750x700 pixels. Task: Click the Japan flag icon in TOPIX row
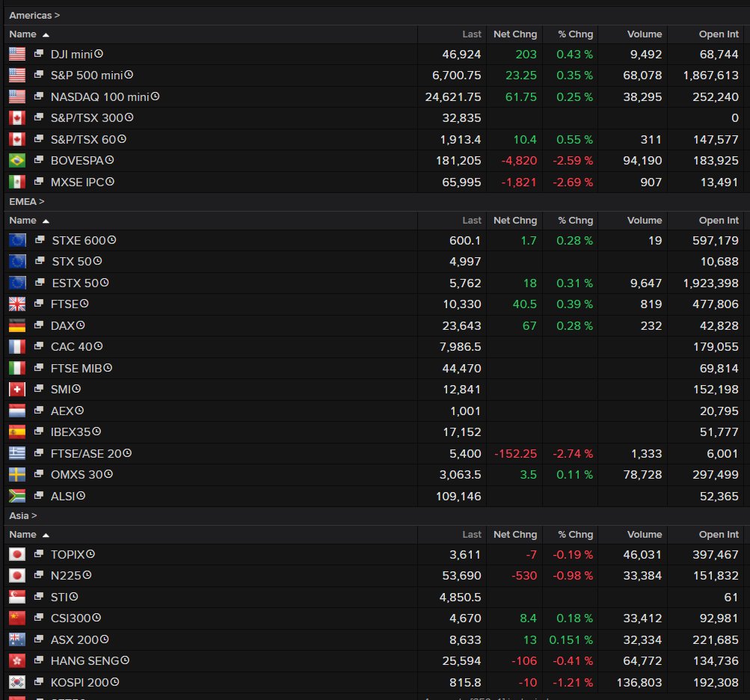(17, 554)
